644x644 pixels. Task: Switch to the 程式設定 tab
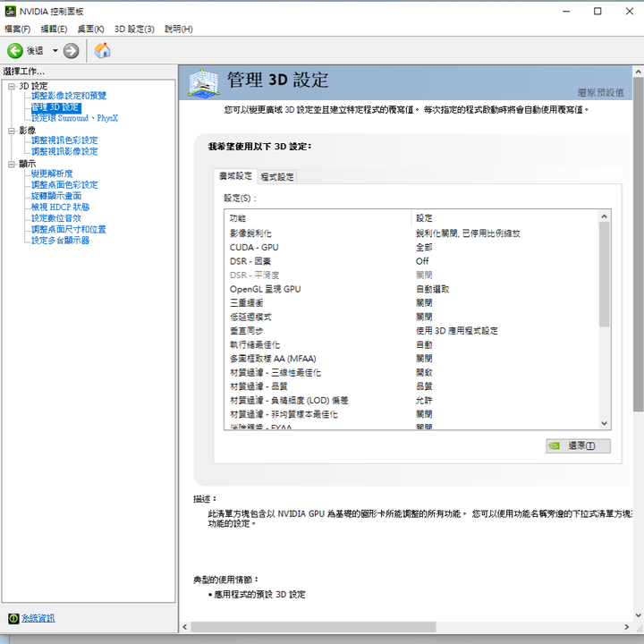(277, 177)
